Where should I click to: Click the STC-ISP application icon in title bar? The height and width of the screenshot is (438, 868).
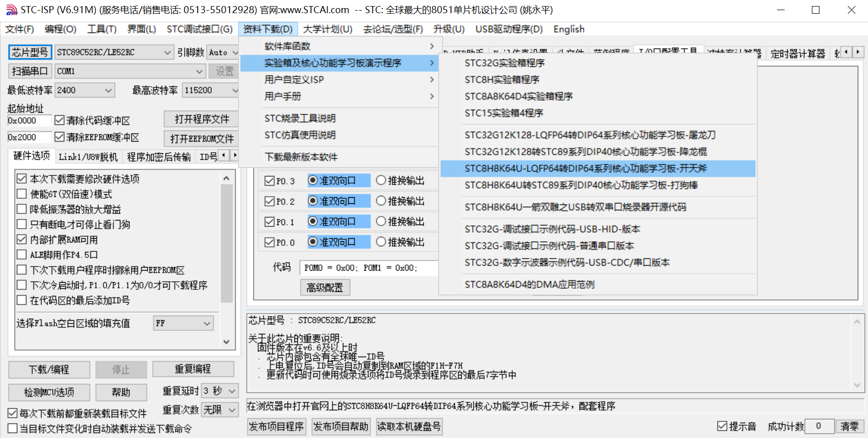(11, 10)
